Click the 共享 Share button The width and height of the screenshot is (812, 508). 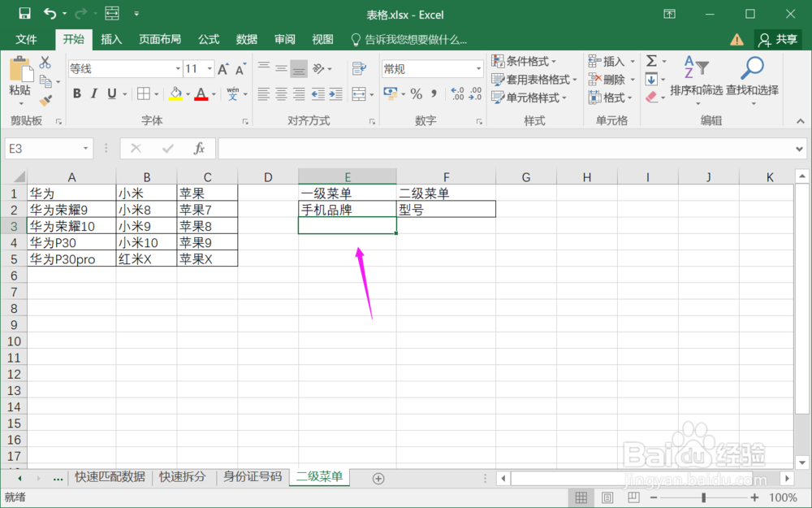[777, 39]
